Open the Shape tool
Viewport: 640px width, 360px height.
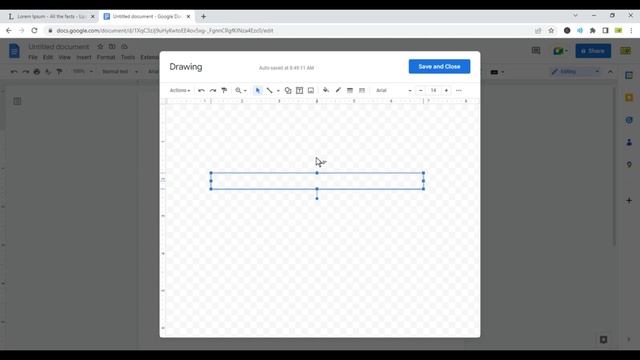point(288,90)
